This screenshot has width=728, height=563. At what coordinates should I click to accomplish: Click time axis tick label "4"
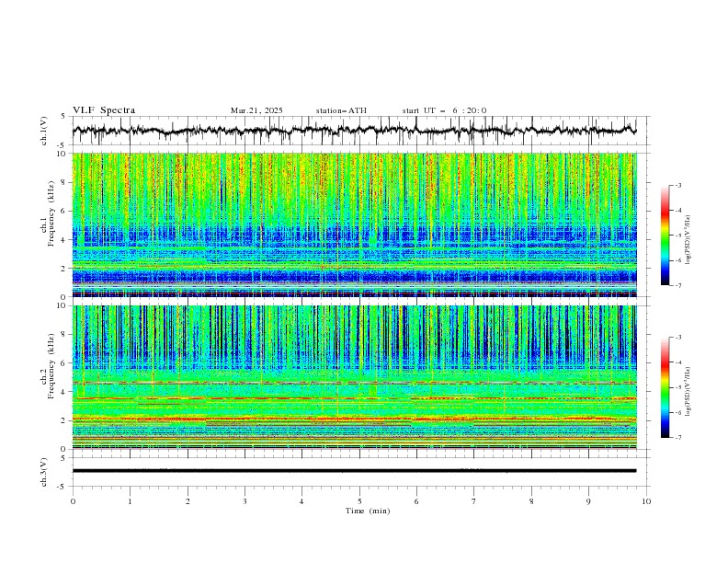(x=301, y=501)
